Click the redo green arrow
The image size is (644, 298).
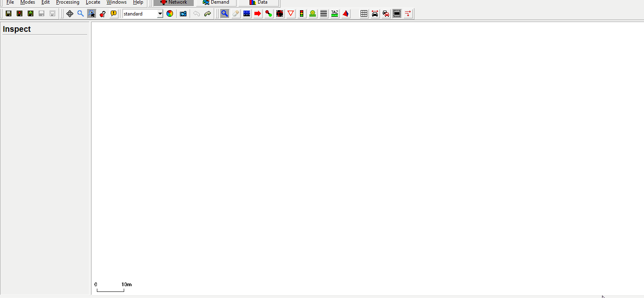208,13
